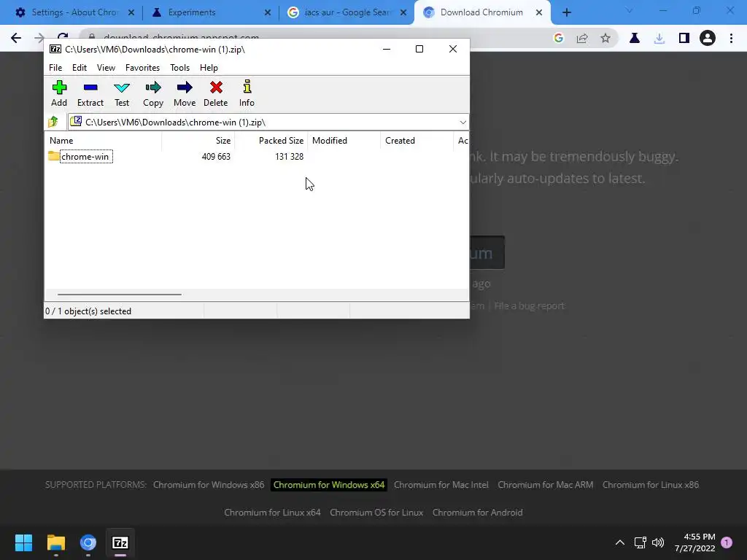The image size is (747, 560).
Task: Click the 409 663 size value
Action: [x=216, y=157]
